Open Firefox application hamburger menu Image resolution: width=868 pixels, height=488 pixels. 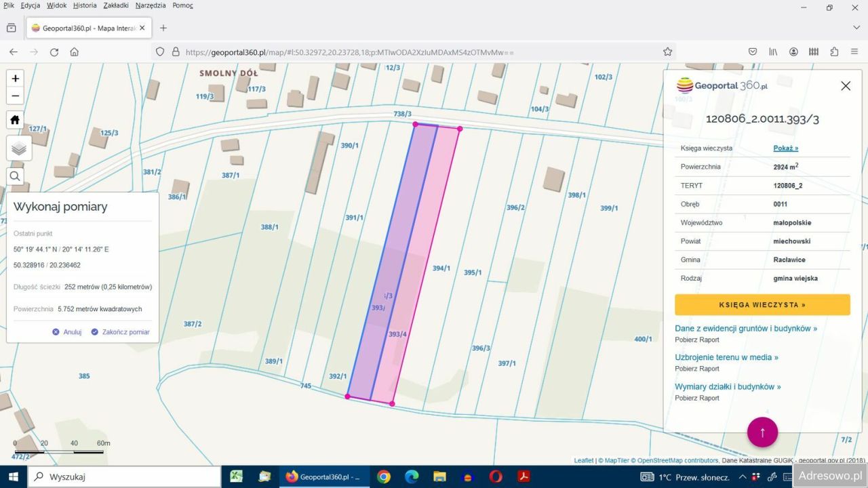point(854,52)
